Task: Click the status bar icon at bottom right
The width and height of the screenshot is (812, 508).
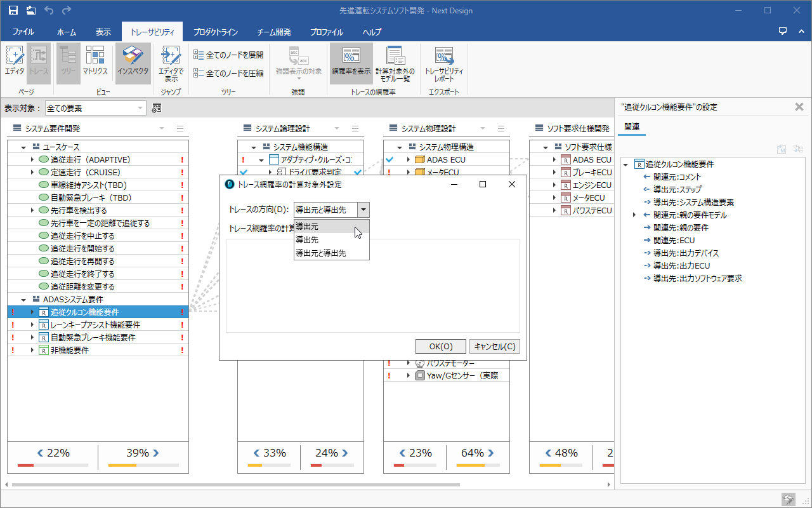Action: 787,499
